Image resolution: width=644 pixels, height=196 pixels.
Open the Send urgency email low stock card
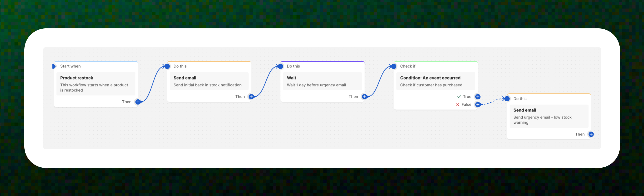tap(549, 116)
